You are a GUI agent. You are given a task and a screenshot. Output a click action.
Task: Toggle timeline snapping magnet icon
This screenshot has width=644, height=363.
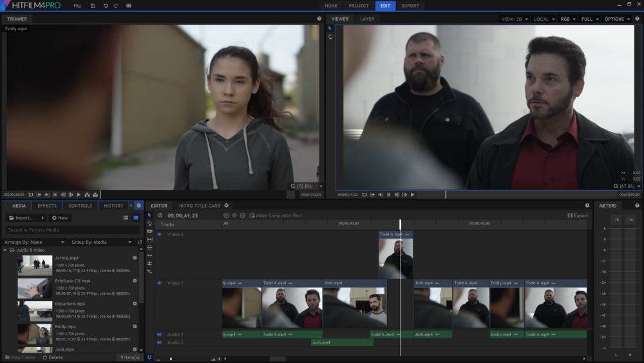[149, 357]
